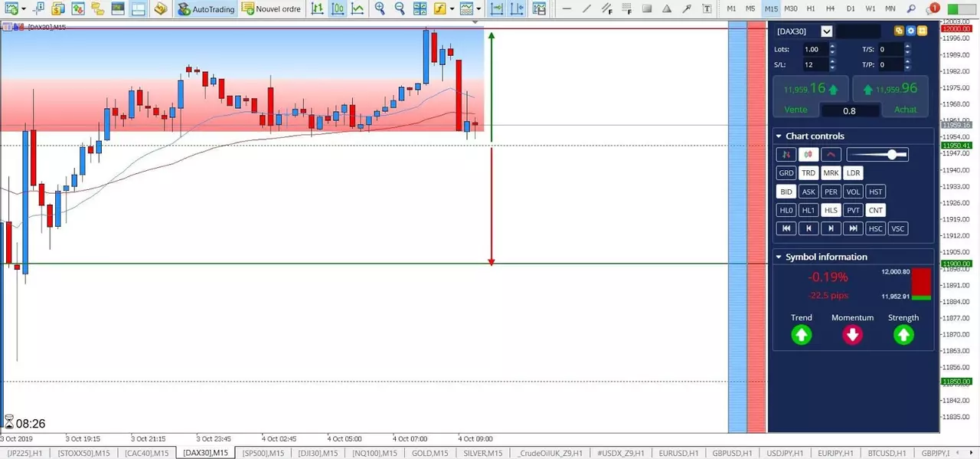This screenshot has width=980, height=459.
Task: Toggle the Terminal window icon
Action: (117, 8)
